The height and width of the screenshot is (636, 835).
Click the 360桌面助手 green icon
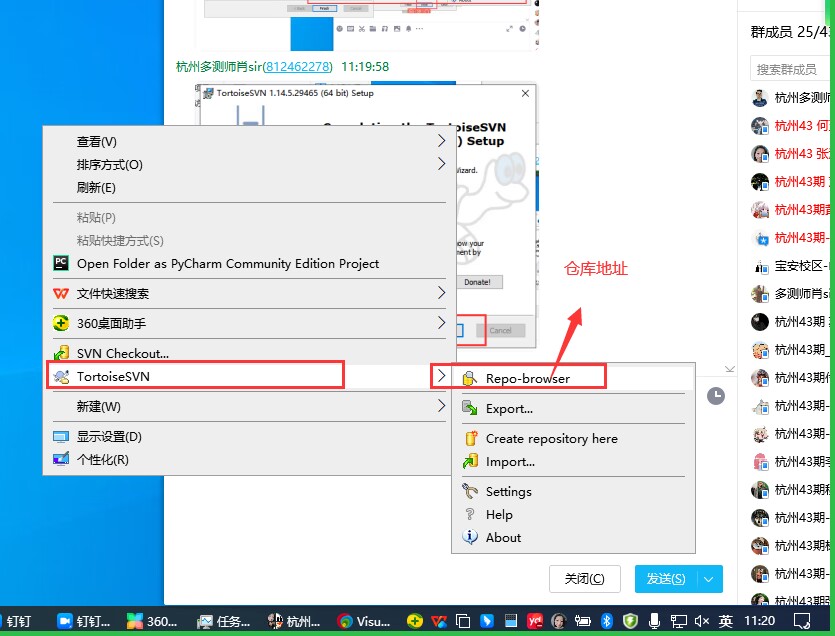coord(61,323)
